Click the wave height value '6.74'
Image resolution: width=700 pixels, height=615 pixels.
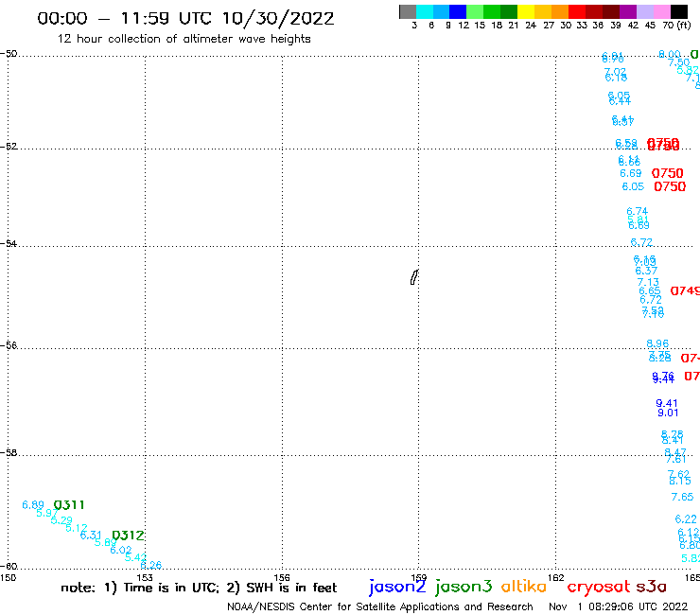[637, 211]
